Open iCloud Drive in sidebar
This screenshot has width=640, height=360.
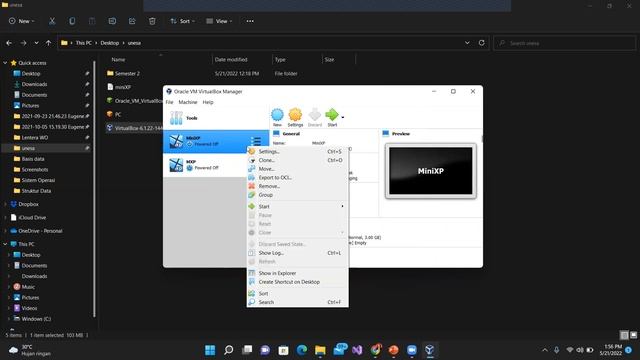(32, 218)
